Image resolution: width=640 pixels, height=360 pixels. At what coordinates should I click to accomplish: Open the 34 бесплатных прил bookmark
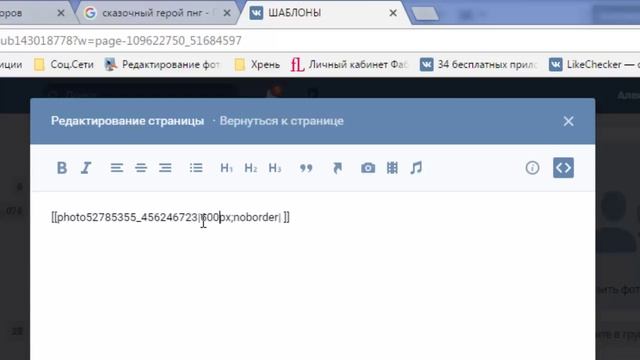[478, 64]
